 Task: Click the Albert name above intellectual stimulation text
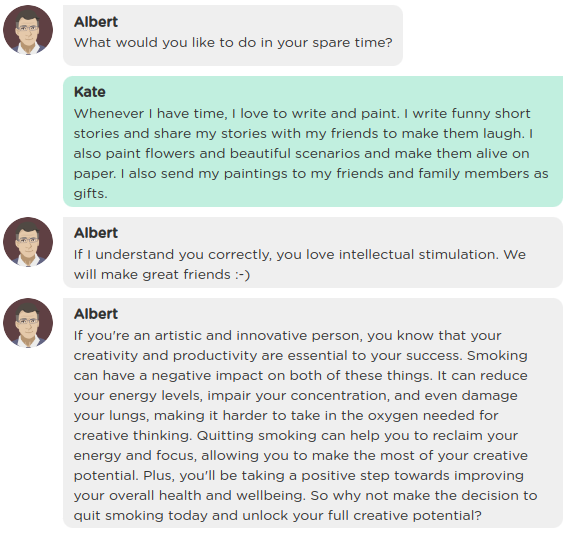click(x=96, y=233)
